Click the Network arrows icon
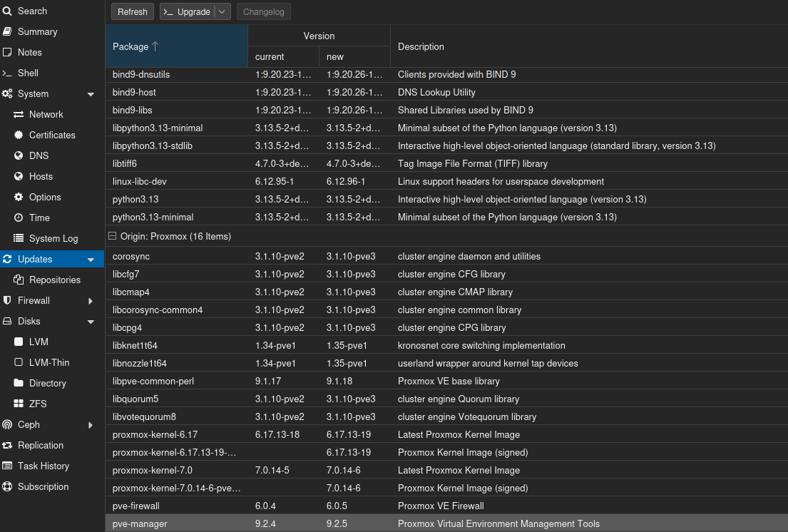The height and width of the screenshot is (532, 788). 19,114
